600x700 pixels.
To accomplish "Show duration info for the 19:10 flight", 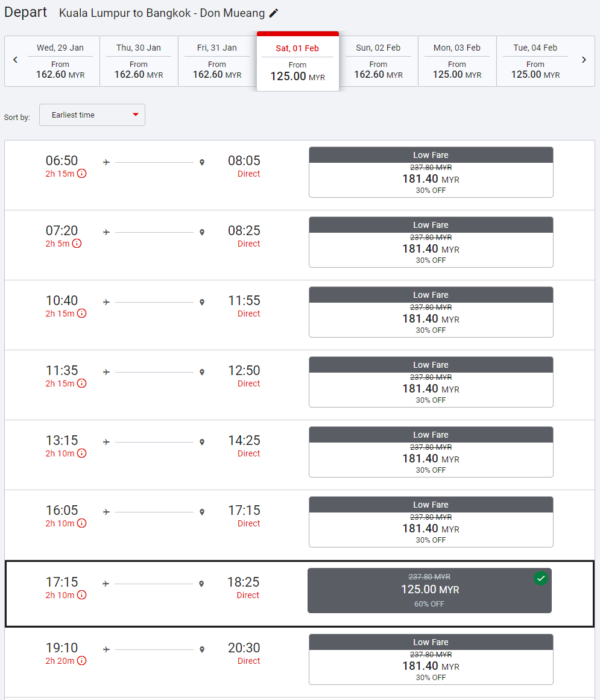I will (81, 661).
